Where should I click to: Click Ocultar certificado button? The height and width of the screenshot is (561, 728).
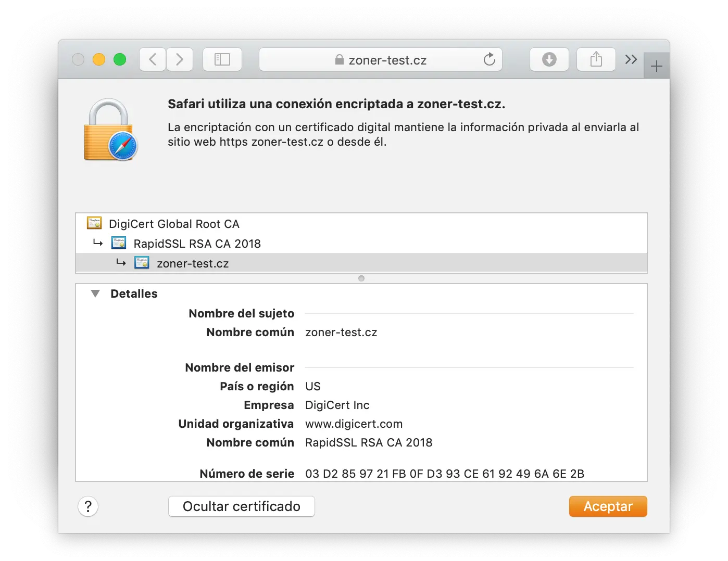click(x=242, y=506)
